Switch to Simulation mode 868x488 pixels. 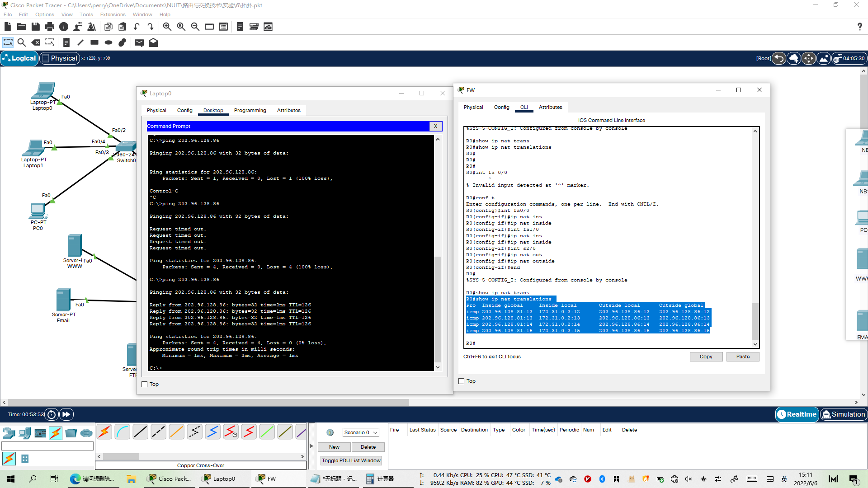click(844, 414)
